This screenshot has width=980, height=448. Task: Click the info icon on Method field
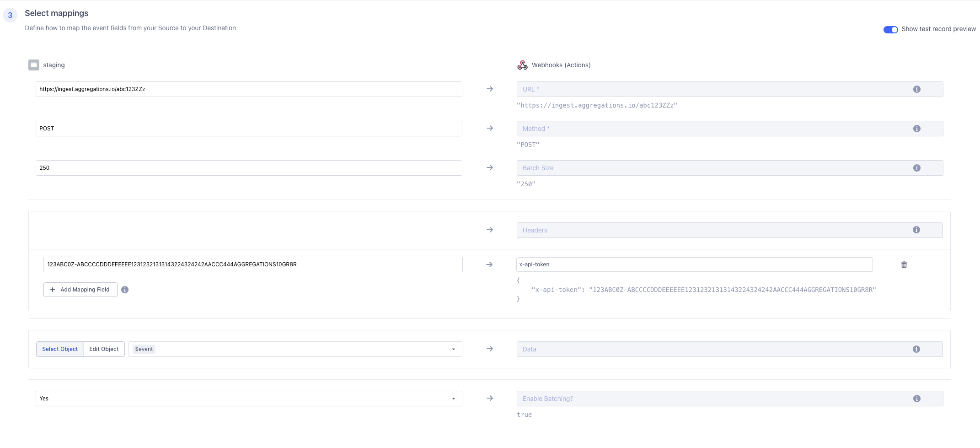(x=916, y=129)
